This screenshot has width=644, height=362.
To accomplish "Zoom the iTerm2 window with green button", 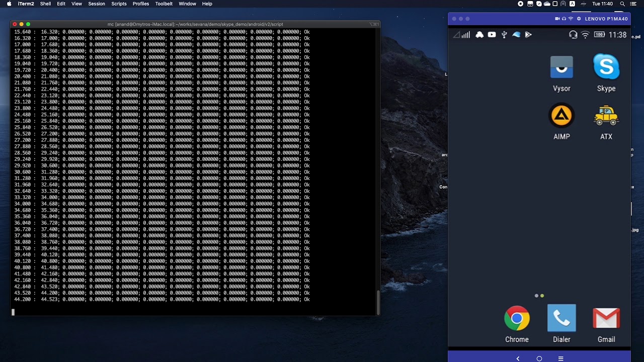I will tap(28, 24).
